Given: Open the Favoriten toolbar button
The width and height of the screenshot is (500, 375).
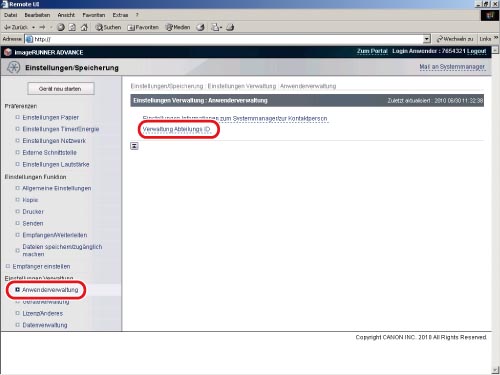Looking at the screenshot, I should coord(143,27).
